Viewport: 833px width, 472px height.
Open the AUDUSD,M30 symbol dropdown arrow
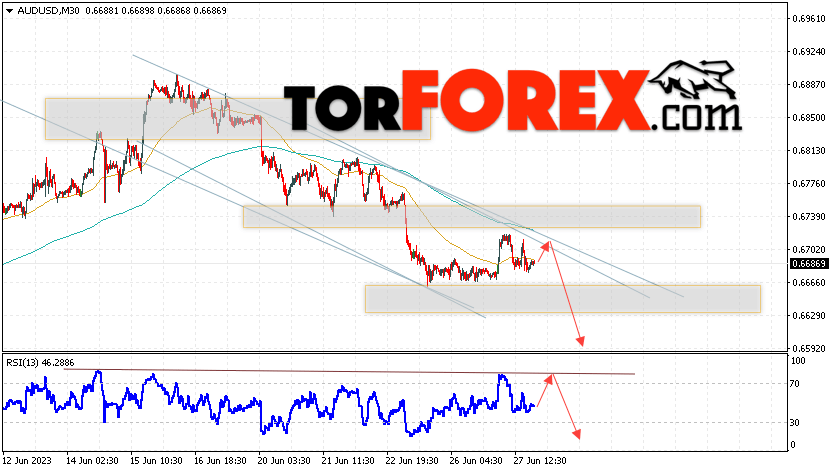tap(9, 11)
